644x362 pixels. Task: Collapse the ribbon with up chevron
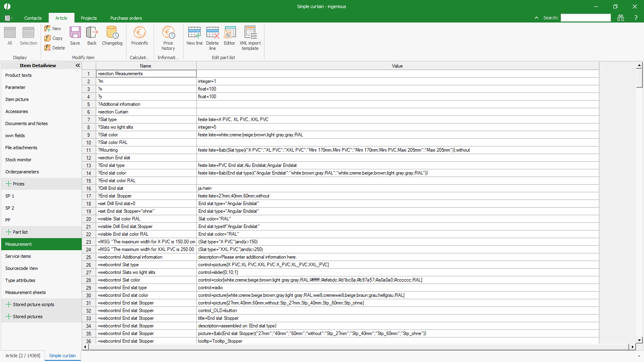pyautogui.click(x=537, y=18)
